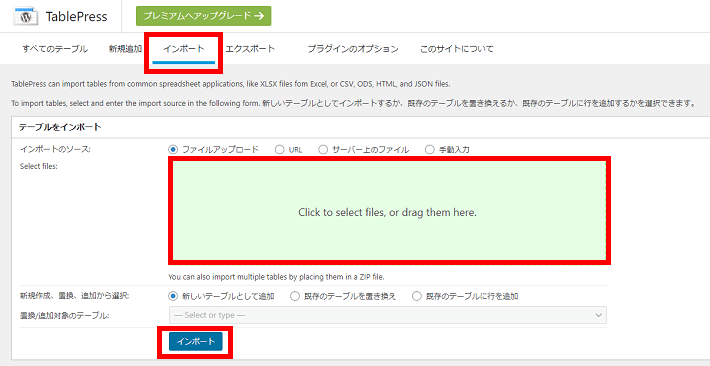This screenshot has width=710, height=366.
Task: Click the インポートのソース label
Action: pos(55,149)
